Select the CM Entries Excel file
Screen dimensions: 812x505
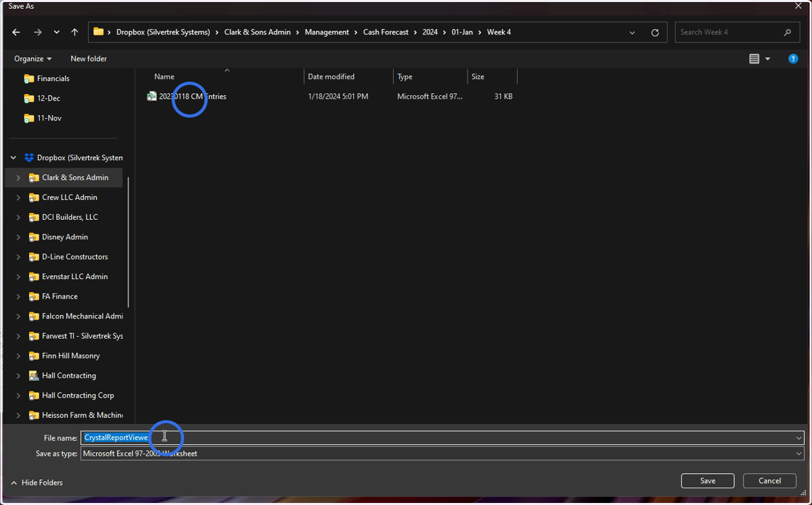(x=187, y=97)
